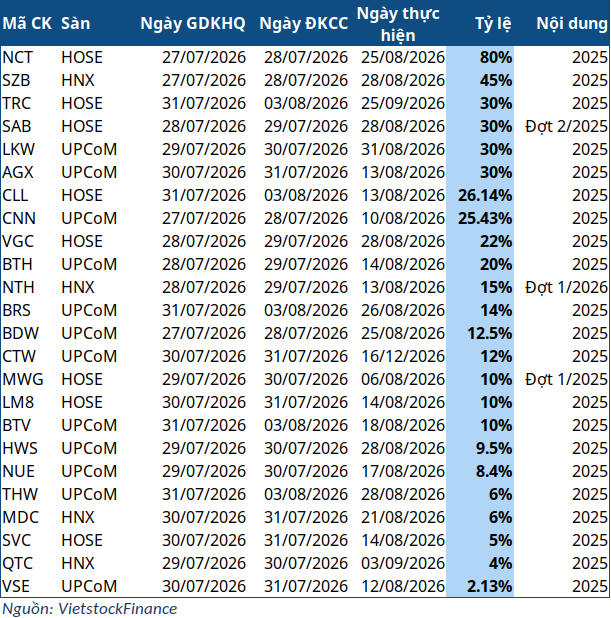
Task: Select the THW ticker cell
Action: pyautogui.click(x=20, y=494)
